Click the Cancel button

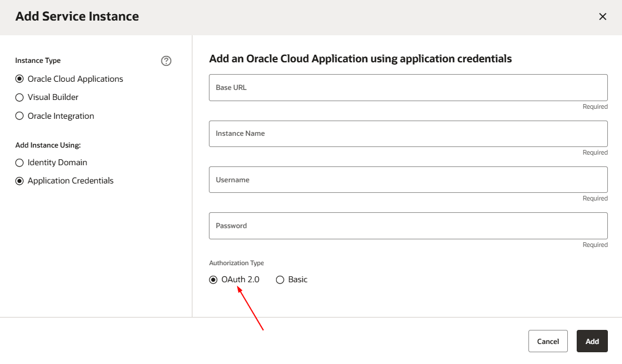pyautogui.click(x=548, y=341)
